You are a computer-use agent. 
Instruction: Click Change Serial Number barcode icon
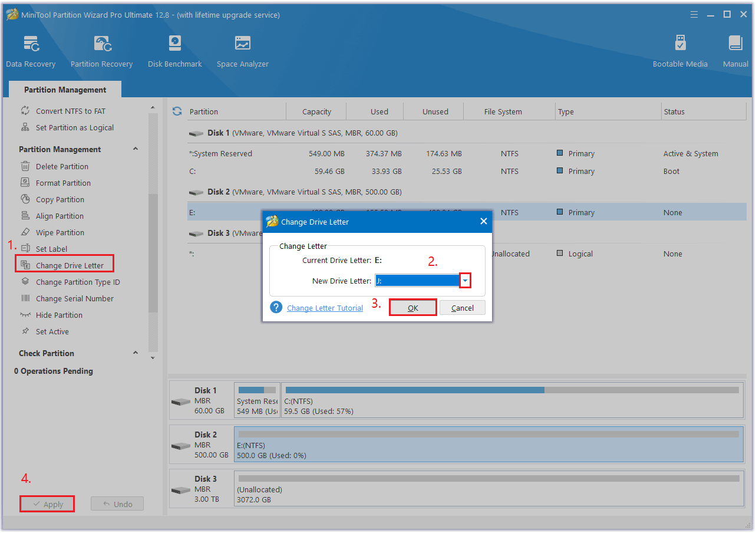coord(25,298)
